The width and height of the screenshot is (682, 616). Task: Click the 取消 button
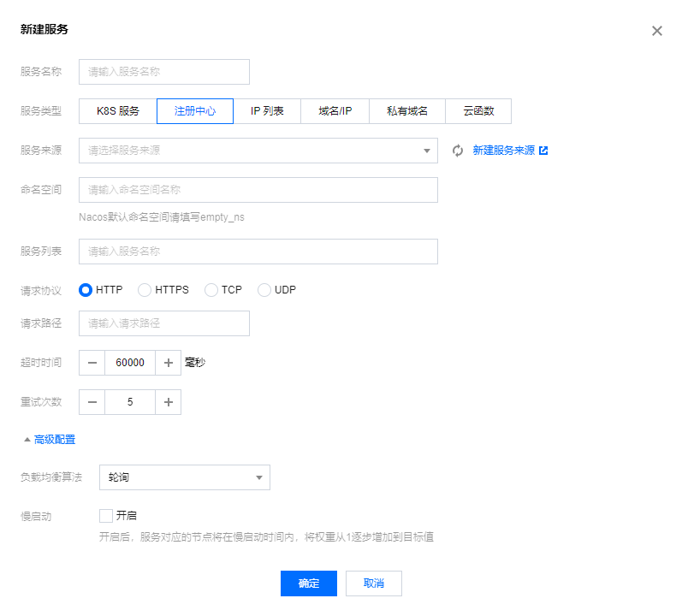[x=374, y=583]
